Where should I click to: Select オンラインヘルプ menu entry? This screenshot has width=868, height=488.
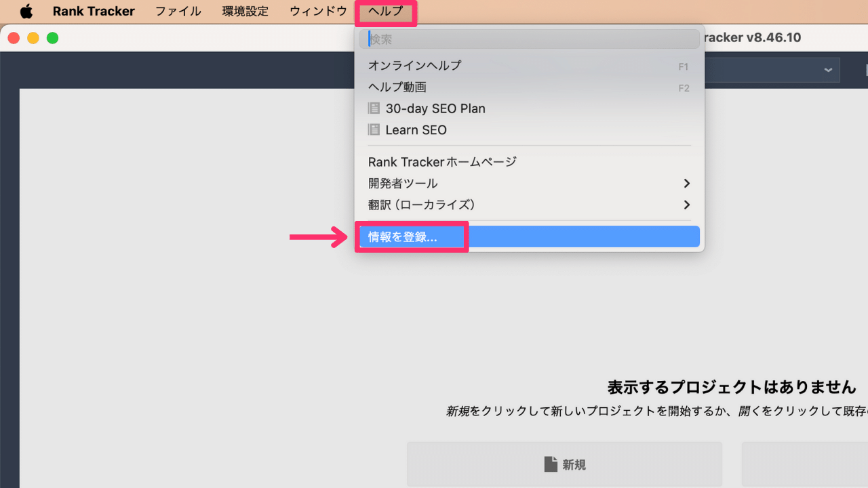pos(529,66)
